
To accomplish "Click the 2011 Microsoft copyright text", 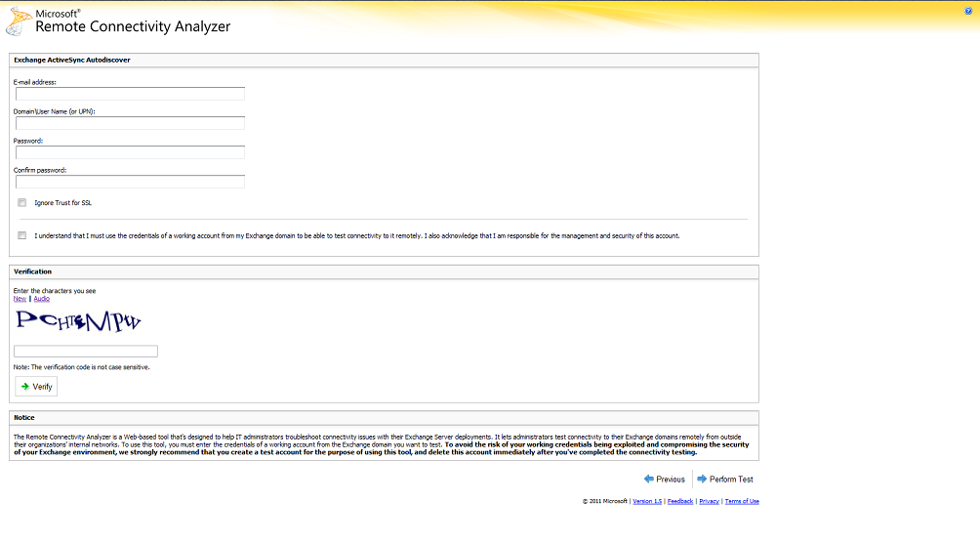I will 605,501.
